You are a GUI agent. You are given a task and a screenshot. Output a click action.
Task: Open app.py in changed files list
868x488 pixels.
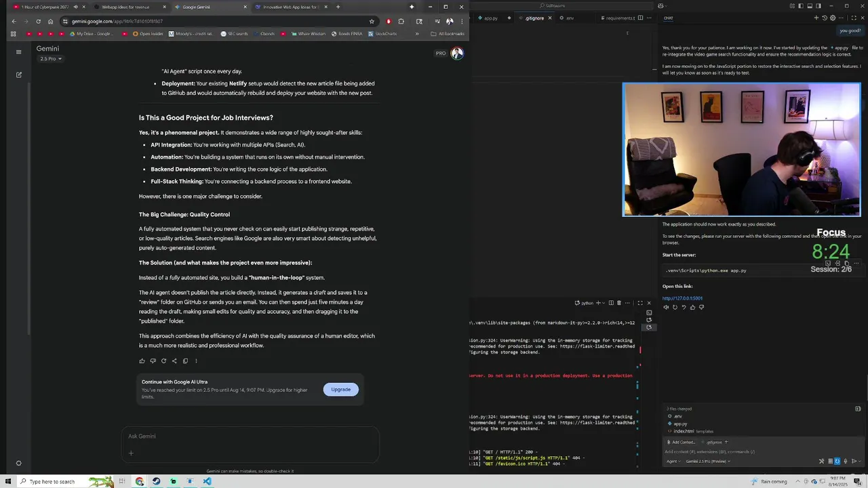pos(680,424)
